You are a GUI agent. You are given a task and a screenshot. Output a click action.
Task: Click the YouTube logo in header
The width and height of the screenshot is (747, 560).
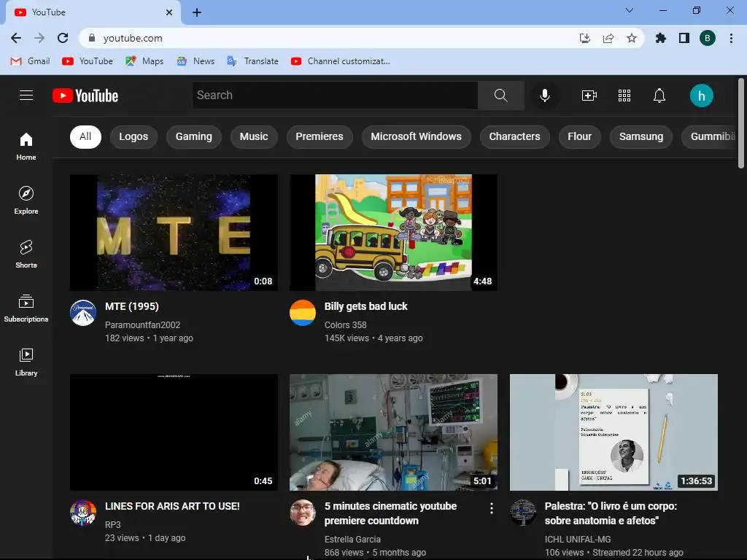pos(85,96)
